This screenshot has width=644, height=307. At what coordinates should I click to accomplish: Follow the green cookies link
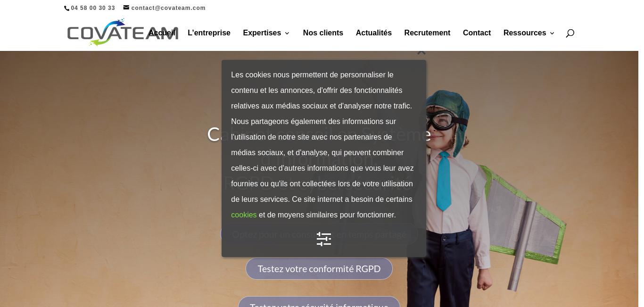click(244, 215)
